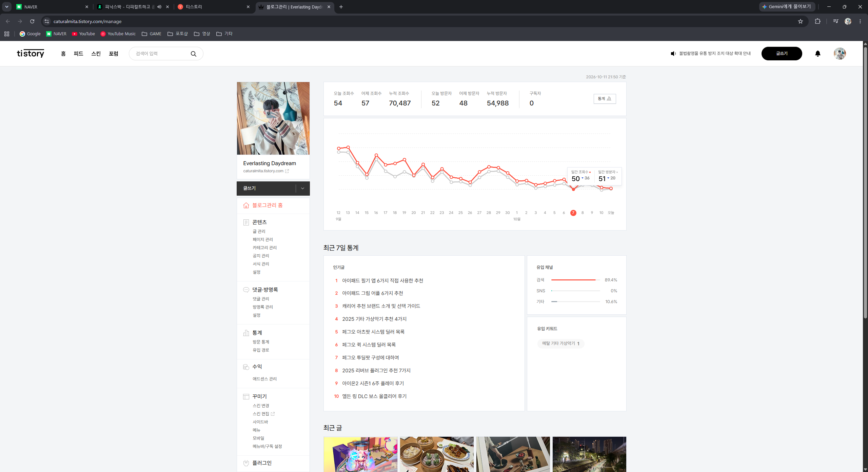Open the notification bell
868x472 pixels.
coord(817,54)
